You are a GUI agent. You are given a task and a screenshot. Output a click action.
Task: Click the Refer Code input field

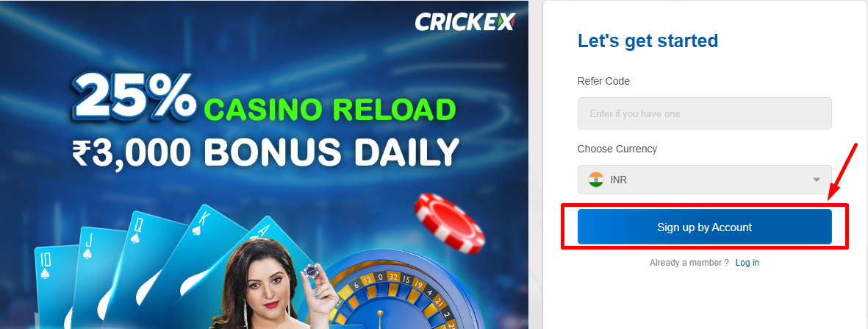[x=704, y=114]
